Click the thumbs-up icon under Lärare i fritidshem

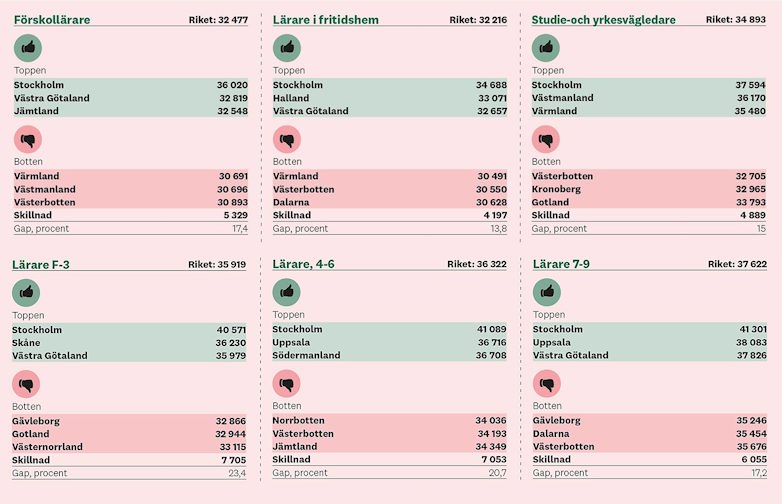288,48
